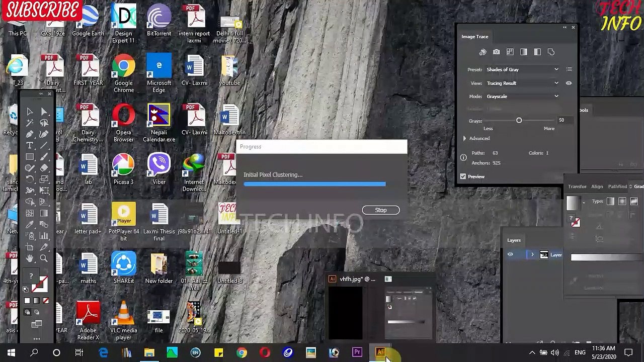The image size is (644, 362).
Task: Select the Line Segment tool
Action: pos(44,146)
